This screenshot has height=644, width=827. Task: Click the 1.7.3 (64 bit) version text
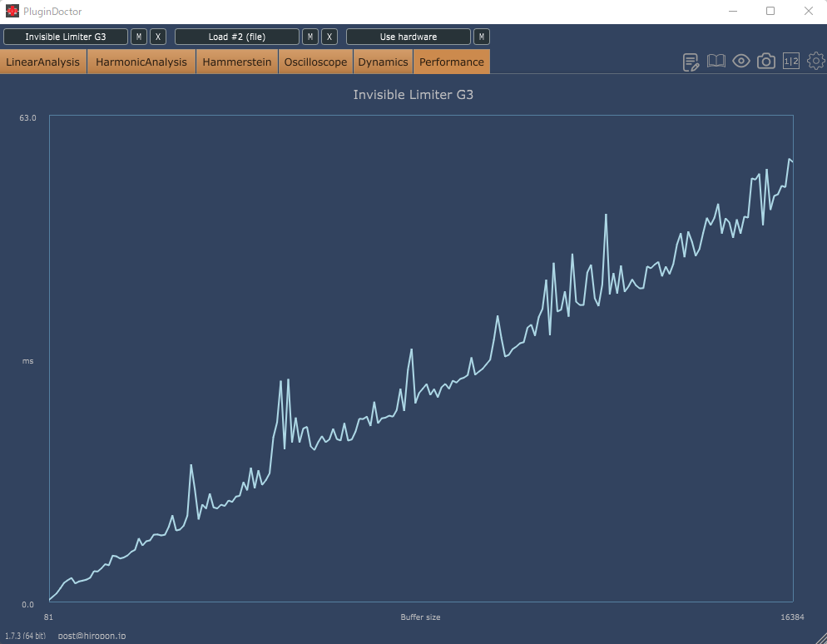(25, 636)
